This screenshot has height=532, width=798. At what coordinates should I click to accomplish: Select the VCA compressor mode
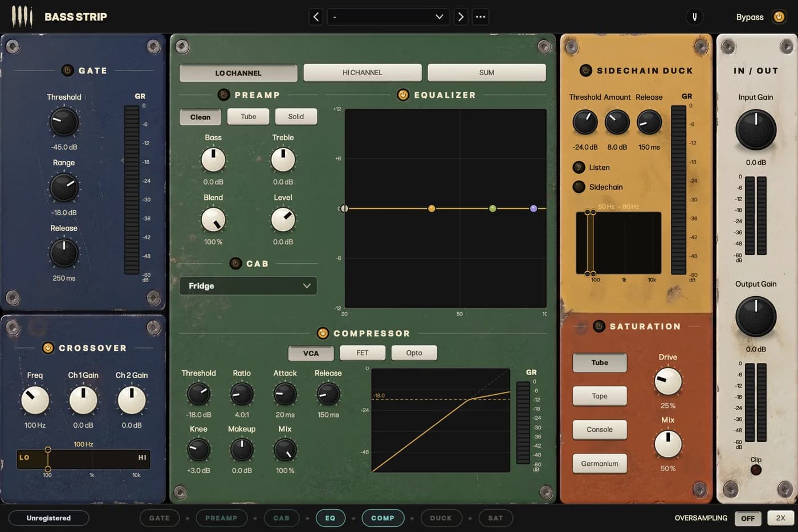click(311, 353)
